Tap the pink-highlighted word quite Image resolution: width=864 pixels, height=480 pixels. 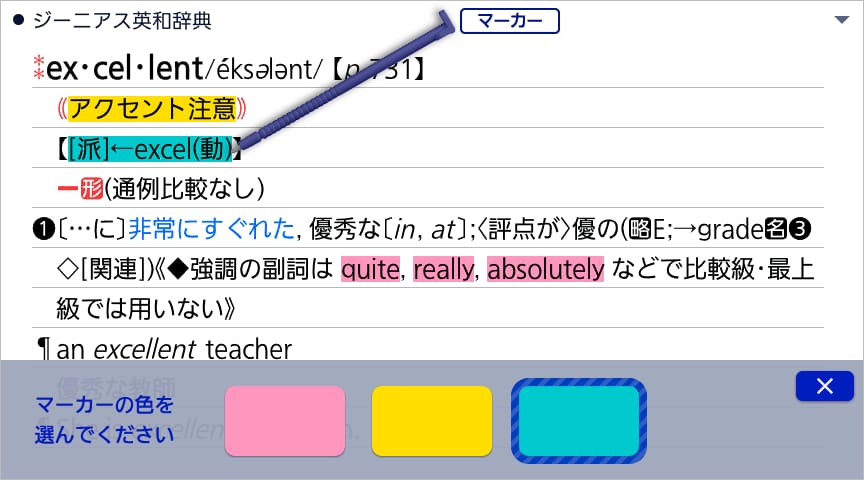point(370,269)
